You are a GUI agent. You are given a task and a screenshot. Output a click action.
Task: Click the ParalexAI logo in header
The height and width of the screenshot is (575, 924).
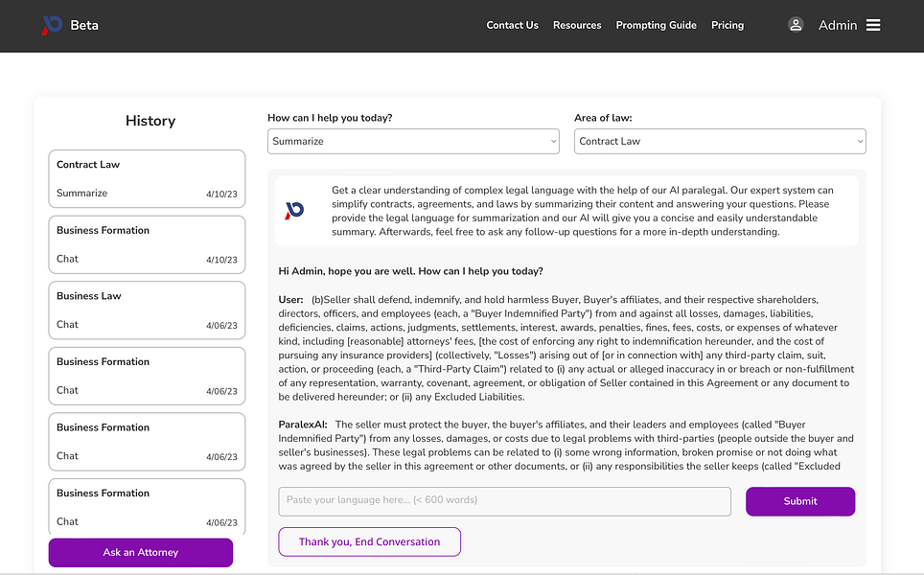point(52,25)
